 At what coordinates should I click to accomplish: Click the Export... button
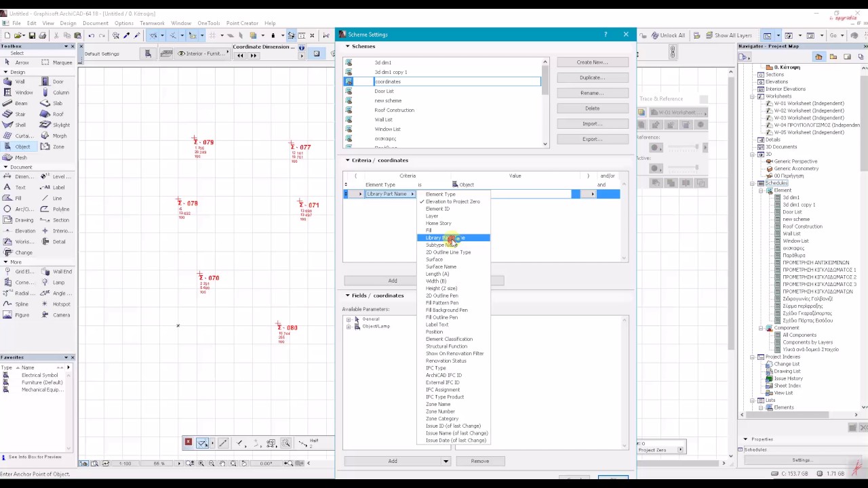coord(592,139)
